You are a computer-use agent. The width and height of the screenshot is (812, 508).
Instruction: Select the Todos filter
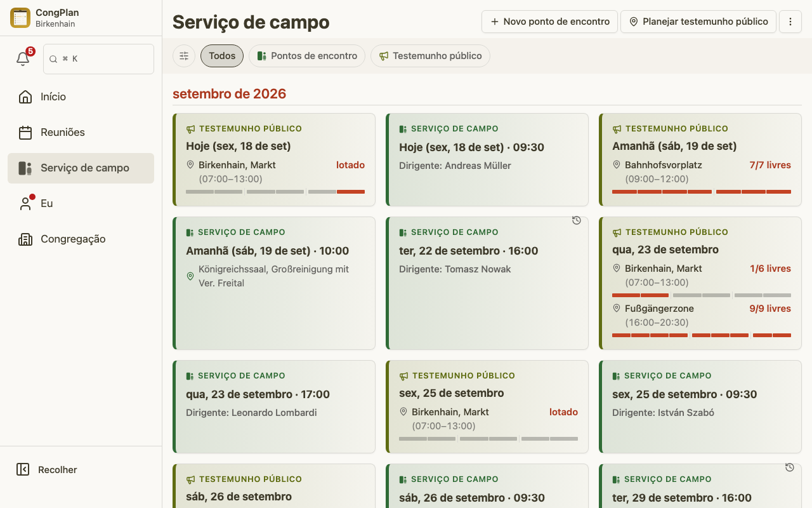(x=222, y=56)
